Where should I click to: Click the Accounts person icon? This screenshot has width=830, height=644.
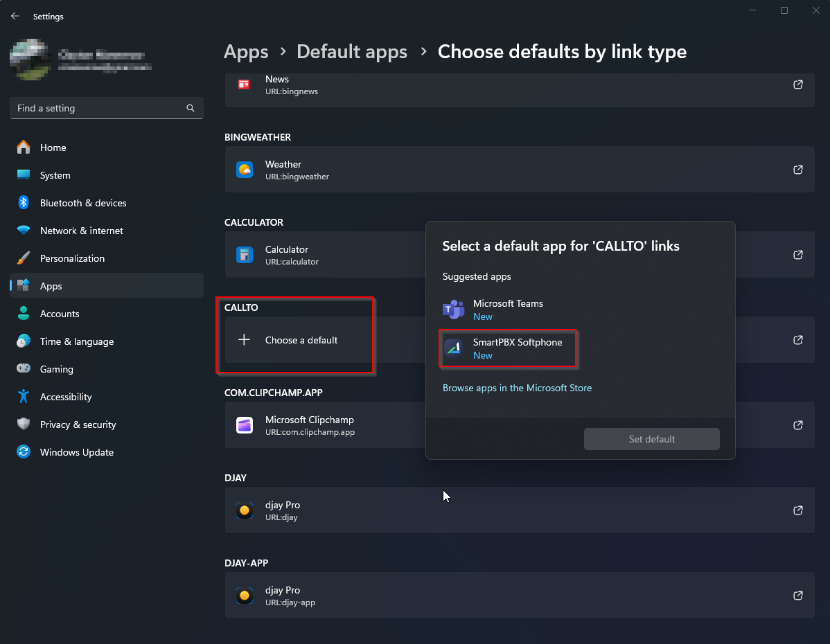(24, 313)
